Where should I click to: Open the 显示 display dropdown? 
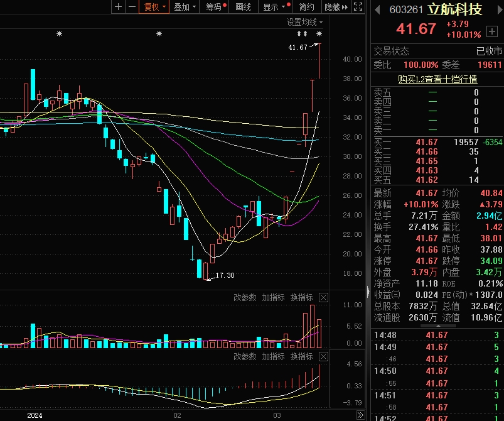pyautogui.click(x=276, y=7)
